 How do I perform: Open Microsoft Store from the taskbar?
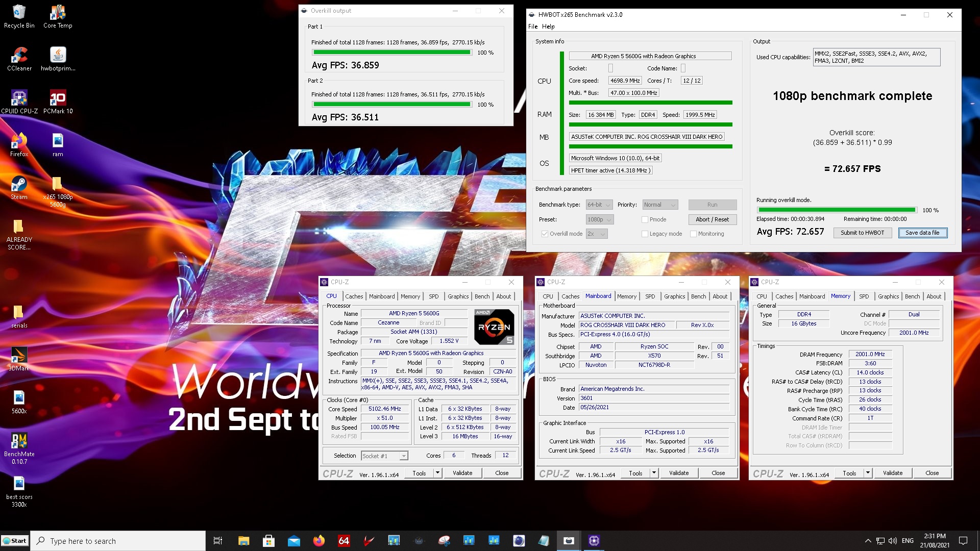click(x=268, y=541)
